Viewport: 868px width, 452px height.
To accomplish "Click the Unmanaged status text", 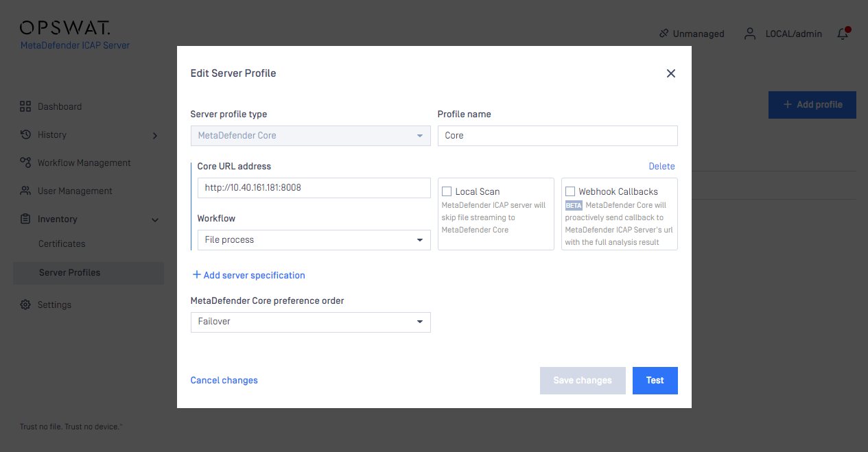I will 699,34.
